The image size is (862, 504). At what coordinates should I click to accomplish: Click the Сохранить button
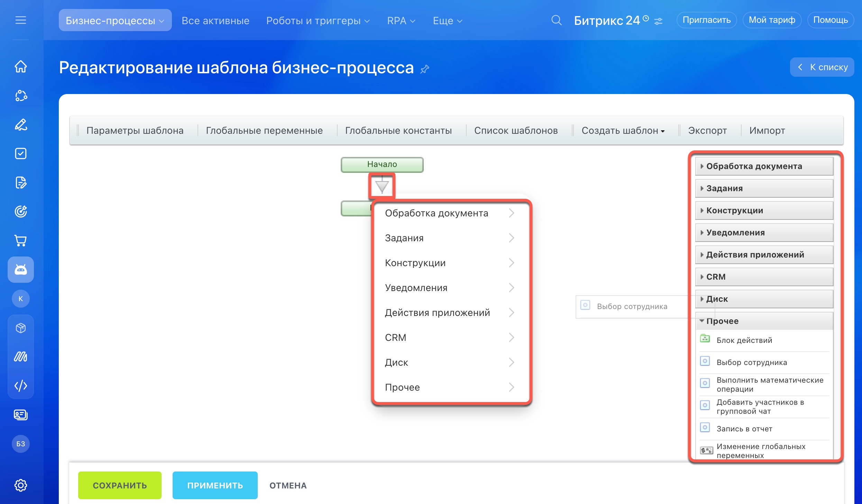click(120, 485)
